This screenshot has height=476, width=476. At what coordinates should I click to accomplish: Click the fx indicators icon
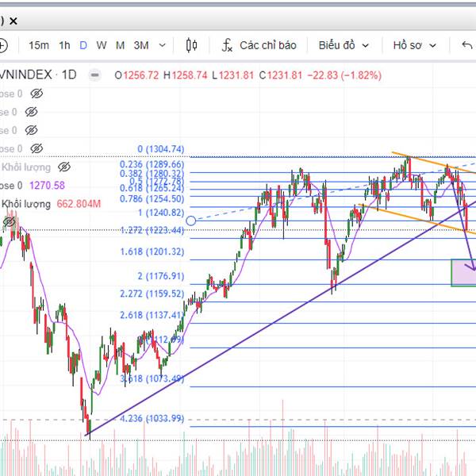pos(227,45)
